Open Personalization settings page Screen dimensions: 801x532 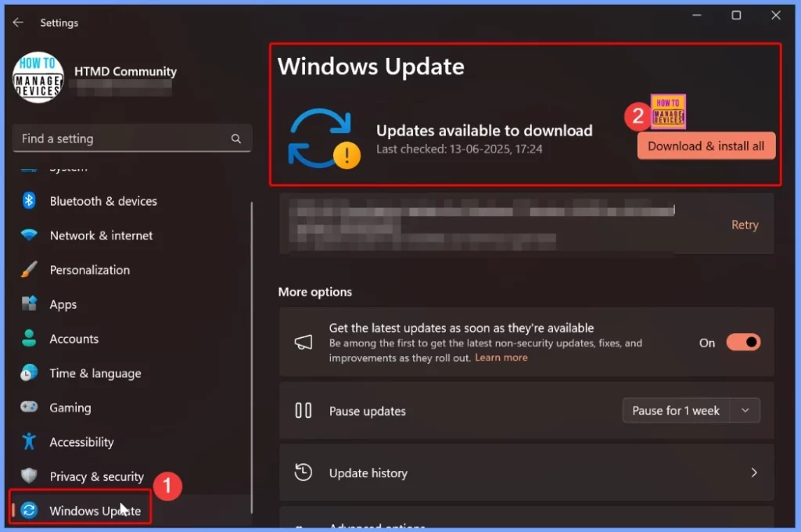click(90, 270)
